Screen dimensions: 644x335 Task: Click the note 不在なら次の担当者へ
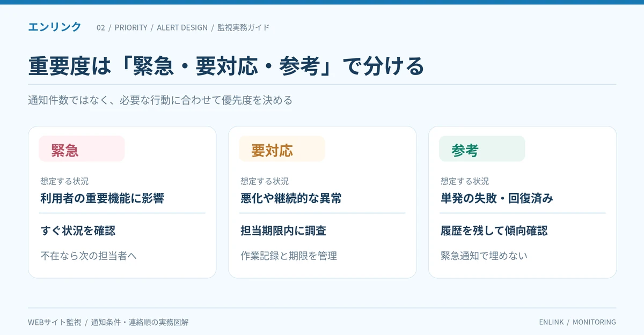click(x=89, y=256)
